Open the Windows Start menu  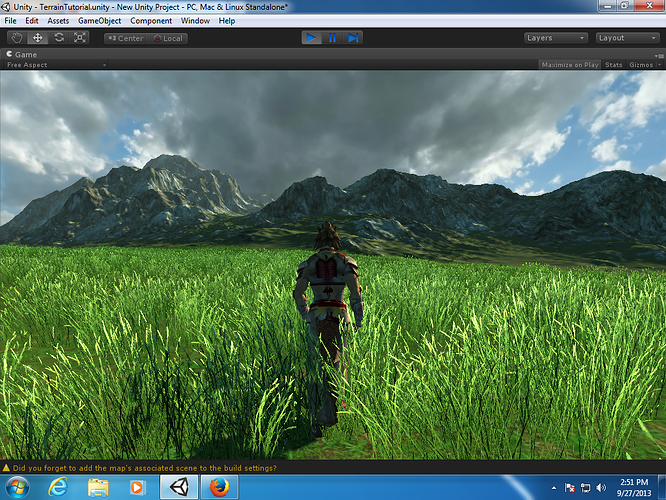(x=17, y=487)
